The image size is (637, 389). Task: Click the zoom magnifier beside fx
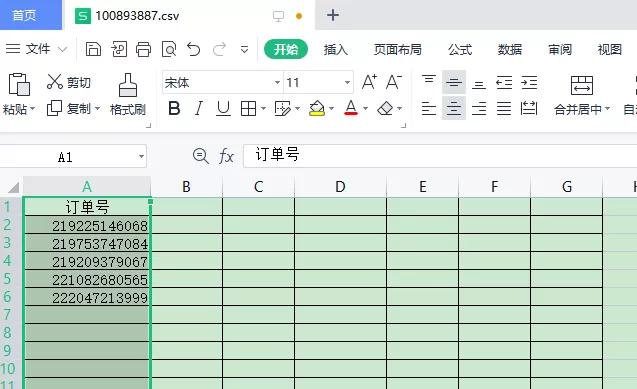(x=201, y=156)
